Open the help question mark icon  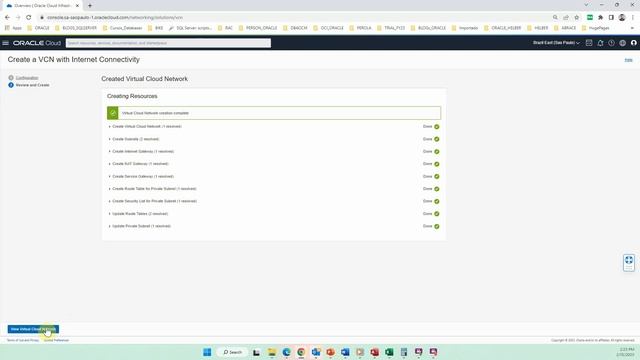click(611, 43)
